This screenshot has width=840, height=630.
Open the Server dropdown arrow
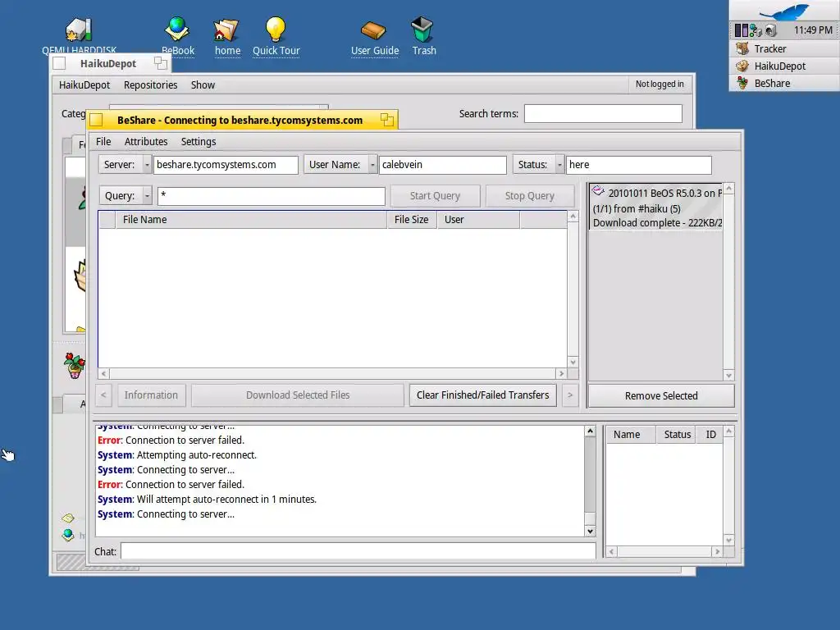click(x=147, y=165)
